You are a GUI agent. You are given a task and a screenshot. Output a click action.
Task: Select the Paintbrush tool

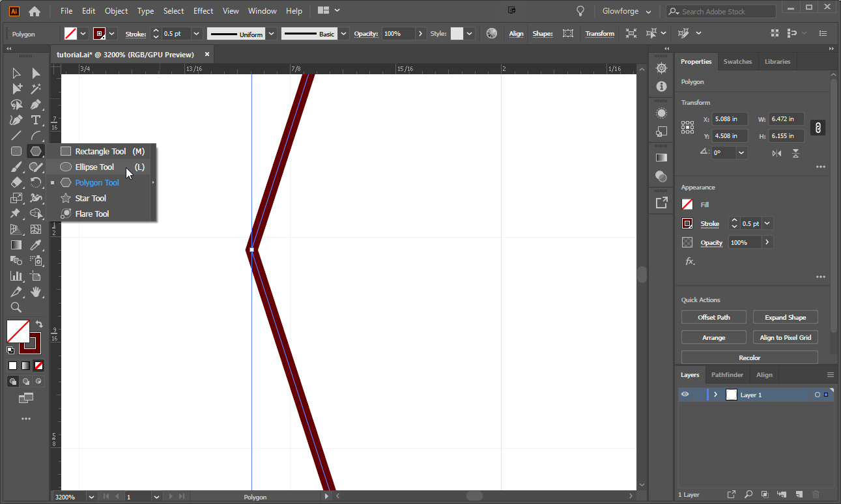16,167
